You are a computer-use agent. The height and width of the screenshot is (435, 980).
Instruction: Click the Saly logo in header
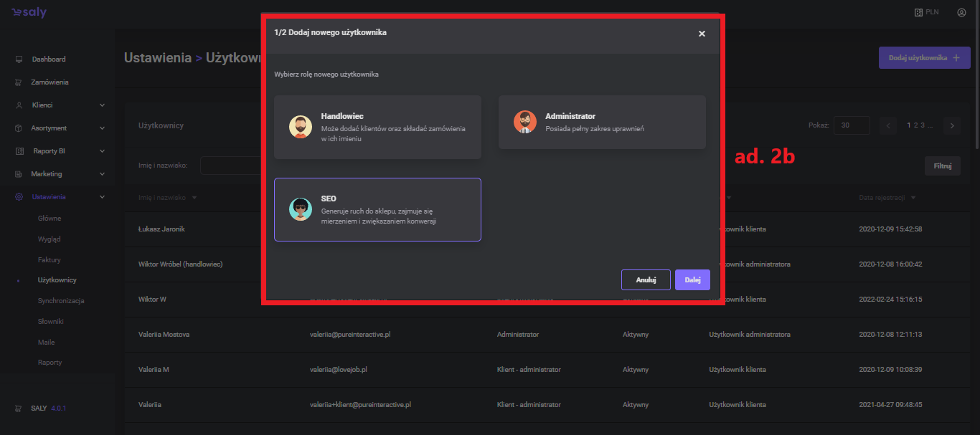(x=29, y=12)
